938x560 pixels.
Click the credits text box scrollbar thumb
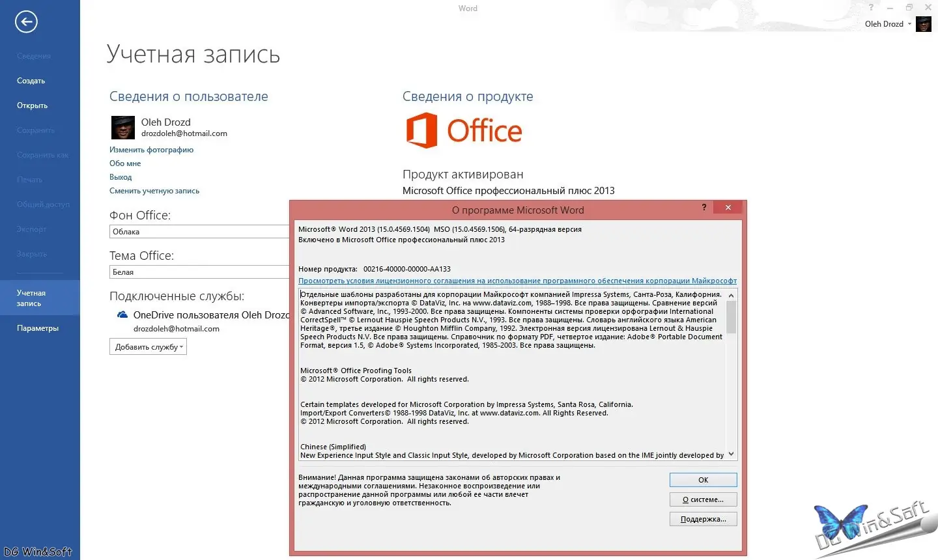(x=731, y=317)
